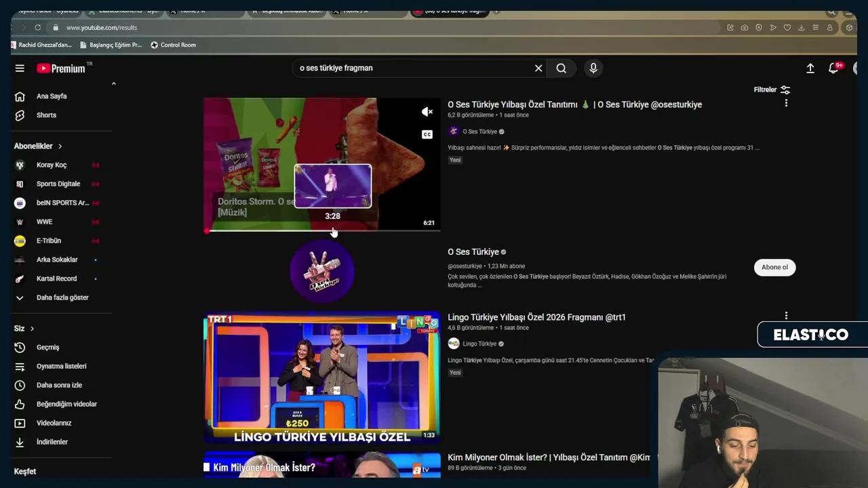Go to YouTube Premium home logo
This screenshot has height=488, width=868.
point(61,68)
